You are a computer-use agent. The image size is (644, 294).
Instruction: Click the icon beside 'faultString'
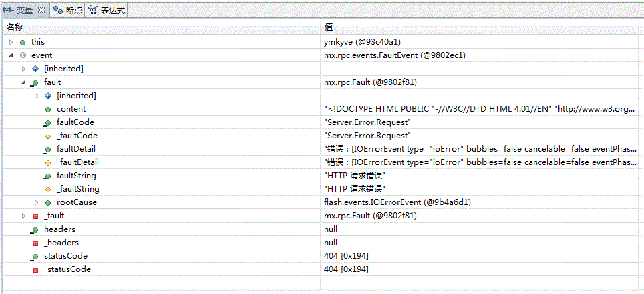pyautogui.click(x=47, y=176)
